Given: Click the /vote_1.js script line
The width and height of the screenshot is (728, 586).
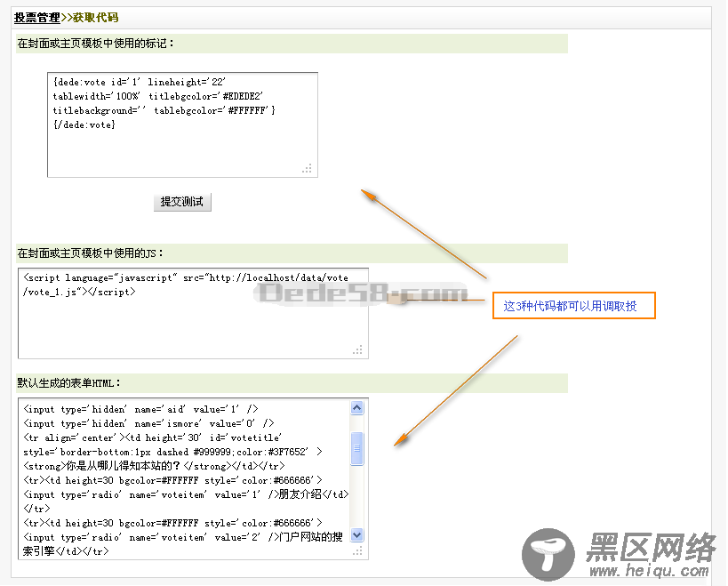Looking at the screenshot, I should tap(79, 292).
